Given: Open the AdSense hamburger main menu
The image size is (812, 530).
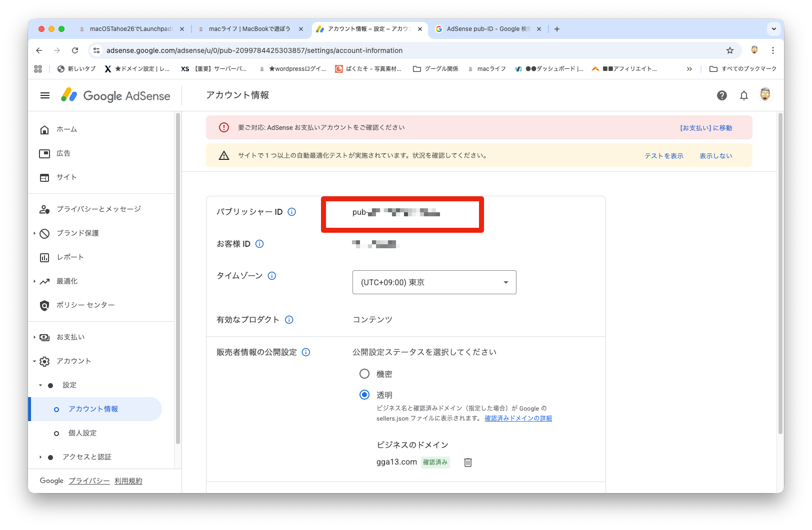Looking at the screenshot, I should [x=45, y=95].
